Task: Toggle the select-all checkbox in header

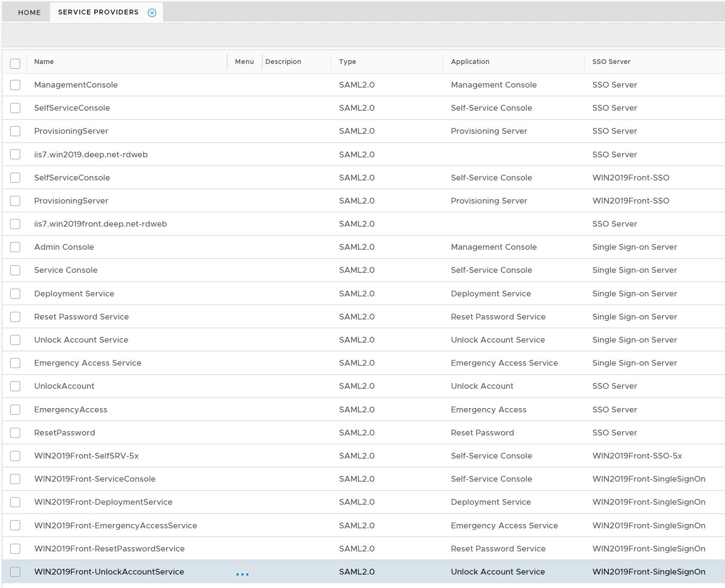Action: coord(15,64)
